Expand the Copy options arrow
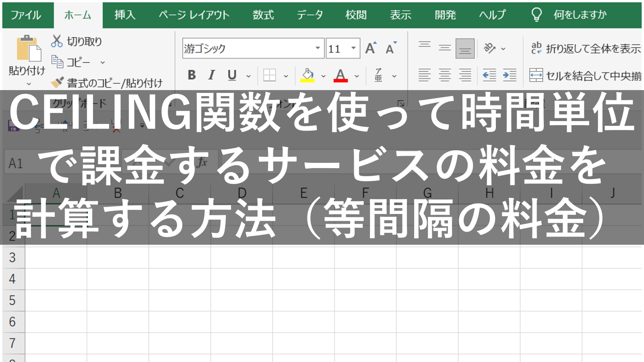Viewport: 644px width, 362px height. pos(103,62)
